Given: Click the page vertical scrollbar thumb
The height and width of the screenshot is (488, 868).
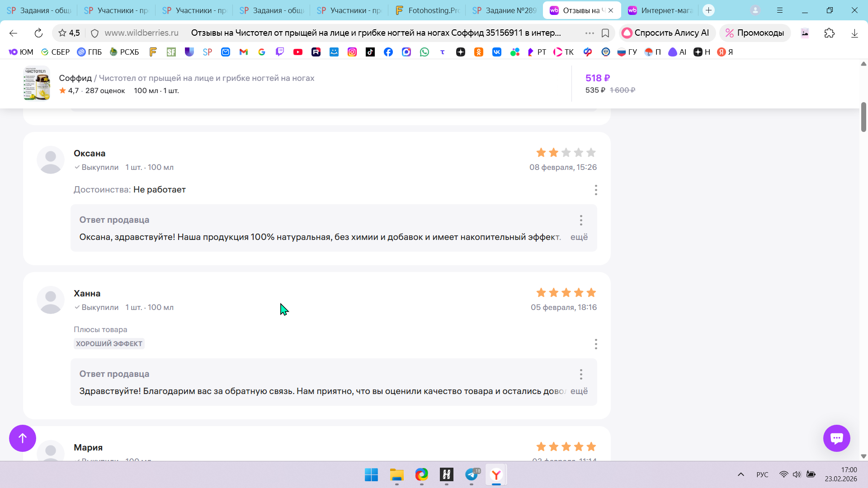Looking at the screenshot, I should (863, 117).
